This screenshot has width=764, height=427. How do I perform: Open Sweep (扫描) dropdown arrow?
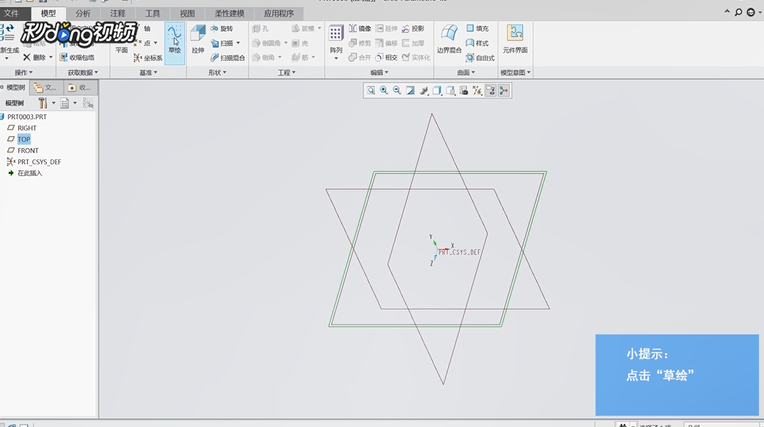(x=238, y=43)
